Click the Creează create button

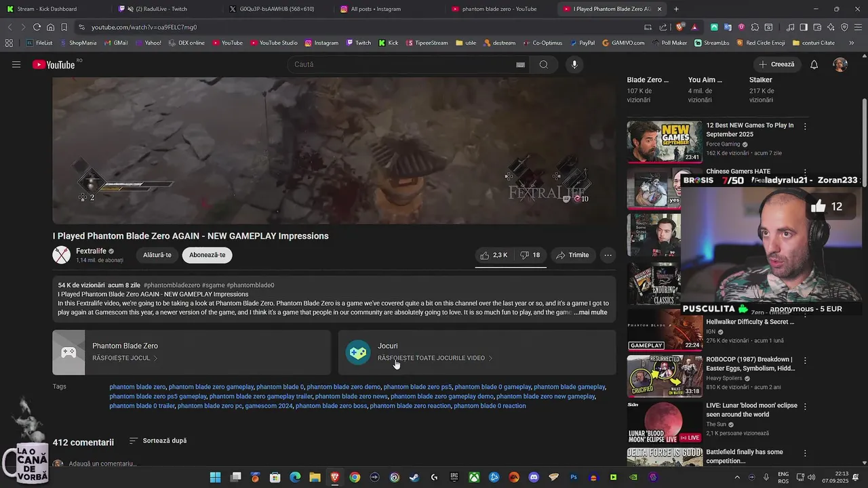tap(776, 64)
